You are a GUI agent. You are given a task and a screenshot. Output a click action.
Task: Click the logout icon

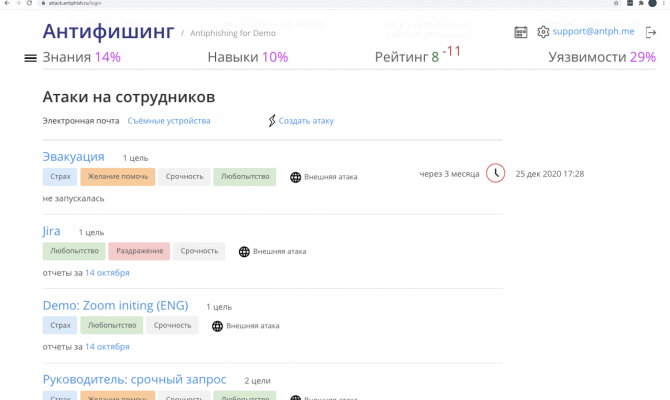tap(651, 32)
